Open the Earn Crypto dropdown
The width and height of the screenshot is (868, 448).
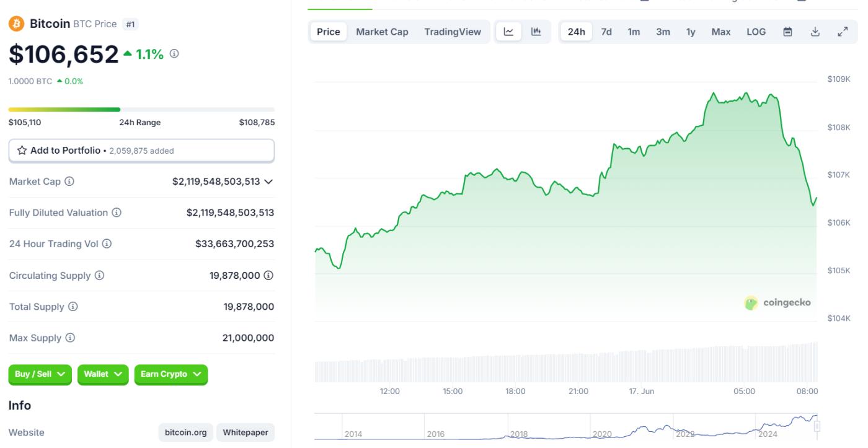(x=170, y=374)
